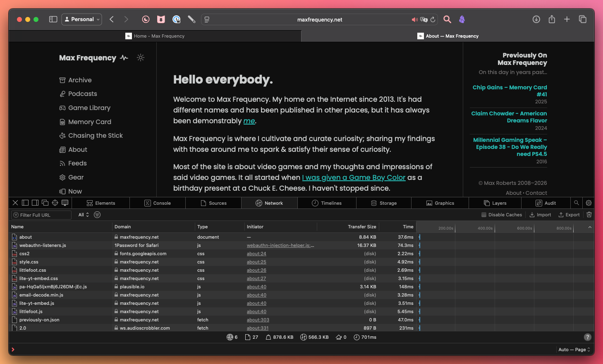Click the element selection crosshair icon
Screen dimensions: 603x364
point(55,203)
